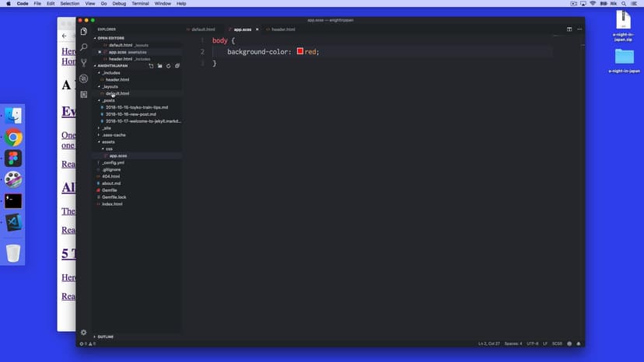Open the Extensions view
This screenshot has width=644, height=362.
click(84, 94)
